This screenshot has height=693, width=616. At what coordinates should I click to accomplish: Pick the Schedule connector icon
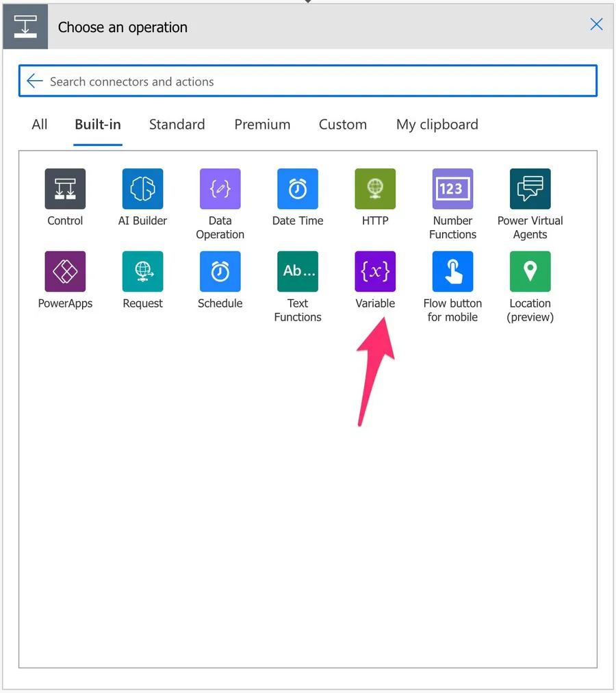click(x=220, y=272)
